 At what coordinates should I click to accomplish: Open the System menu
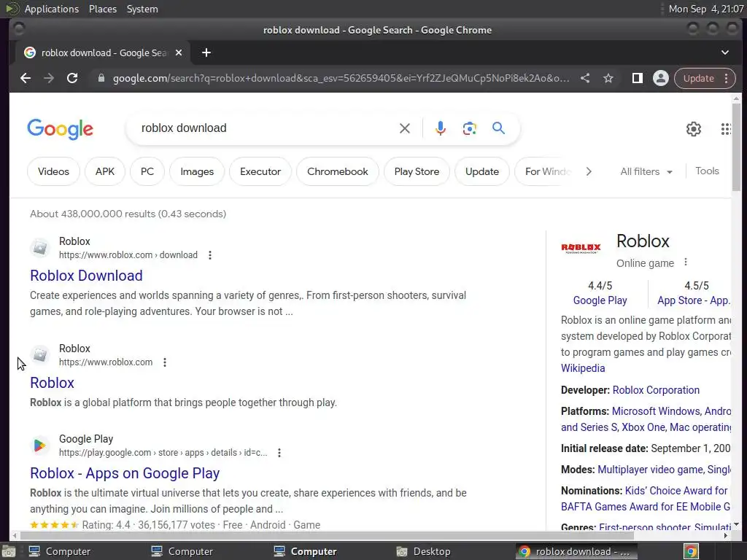point(142,9)
